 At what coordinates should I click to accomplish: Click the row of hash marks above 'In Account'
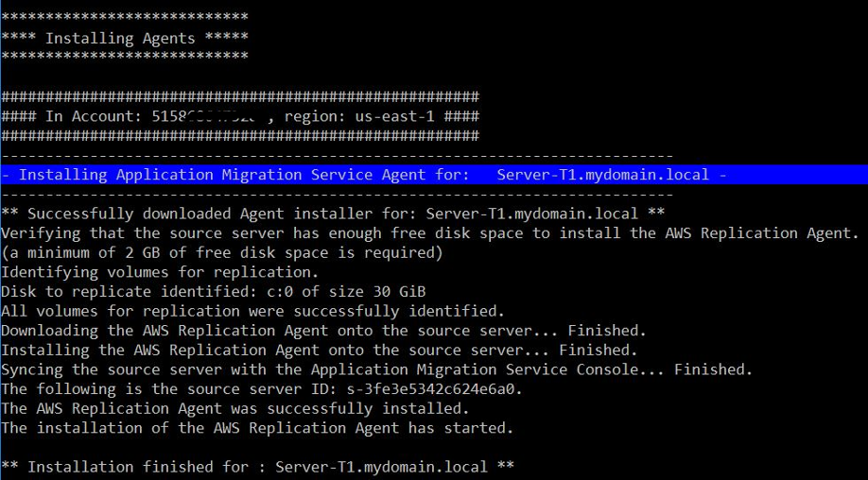pyautogui.click(x=240, y=97)
